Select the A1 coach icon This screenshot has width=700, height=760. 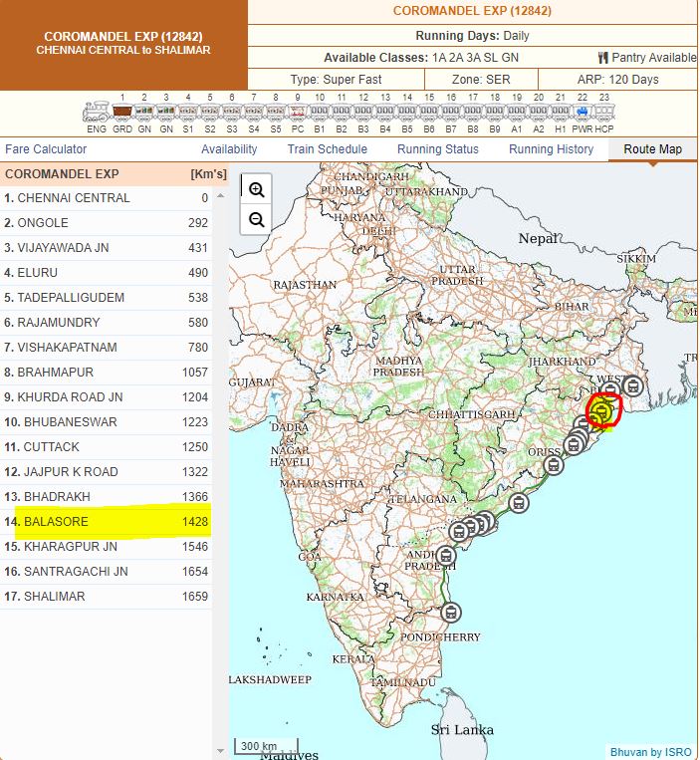517,112
